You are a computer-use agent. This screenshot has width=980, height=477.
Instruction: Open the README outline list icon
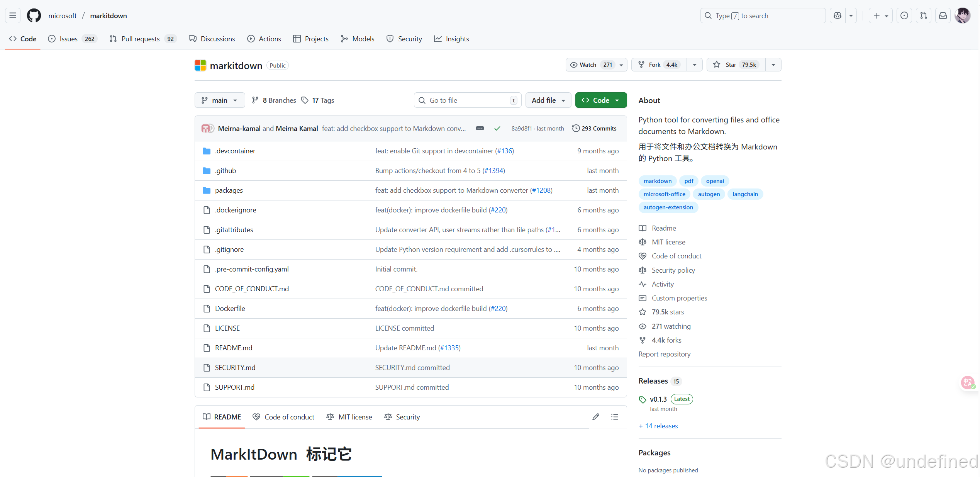[x=615, y=417]
